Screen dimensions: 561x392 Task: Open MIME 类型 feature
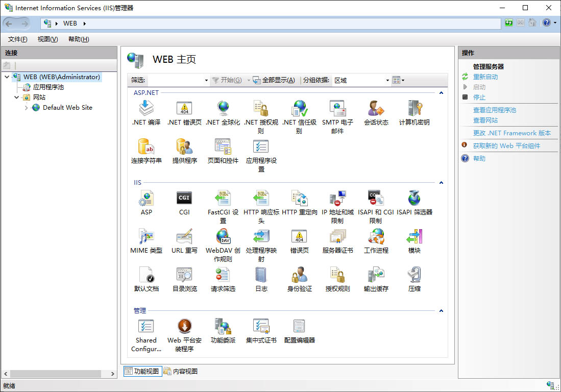[147, 241]
